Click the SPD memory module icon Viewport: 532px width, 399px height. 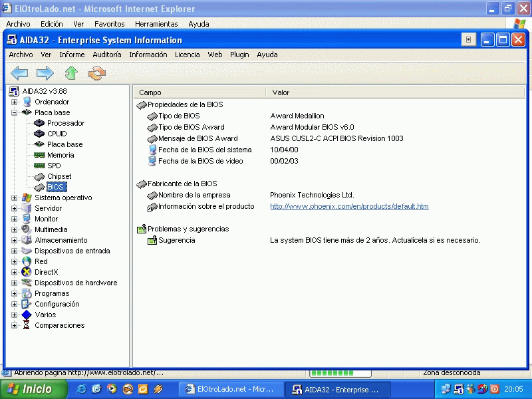click(39, 166)
